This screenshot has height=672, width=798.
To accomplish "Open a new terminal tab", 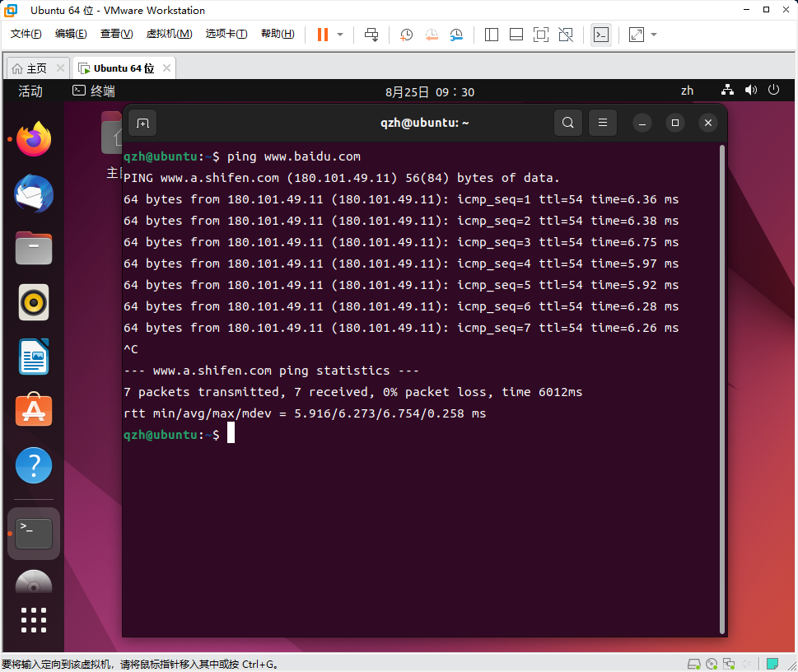I will [142, 124].
